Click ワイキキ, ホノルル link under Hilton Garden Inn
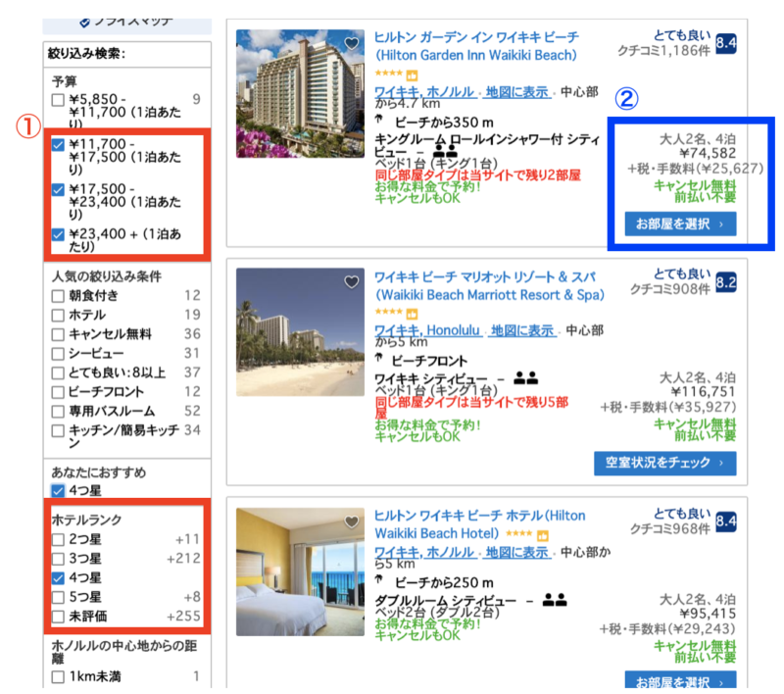 424,92
